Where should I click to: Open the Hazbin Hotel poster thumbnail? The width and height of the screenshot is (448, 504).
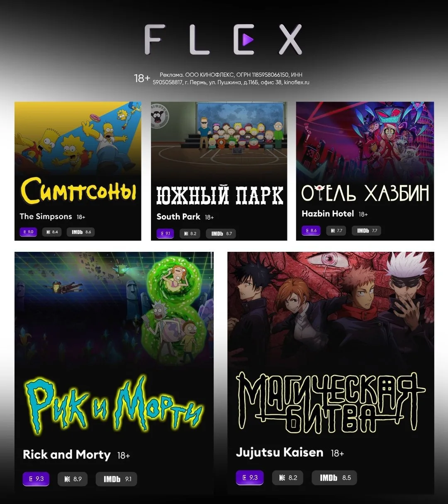365,171
